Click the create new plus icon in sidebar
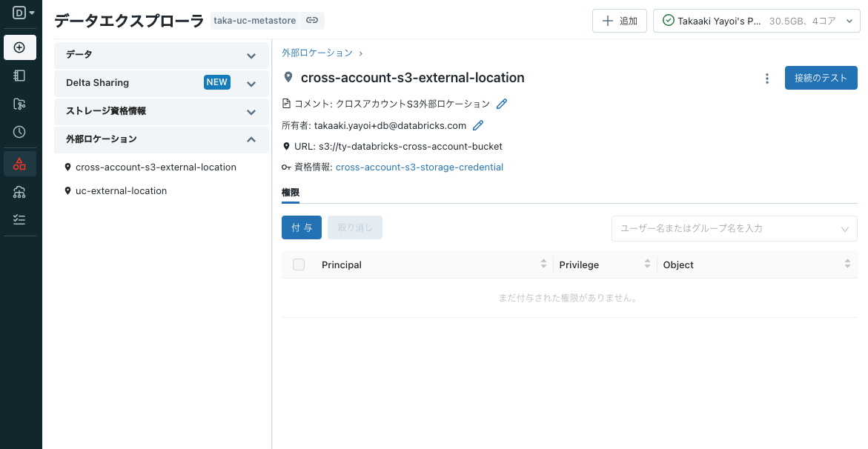 pos(19,47)
